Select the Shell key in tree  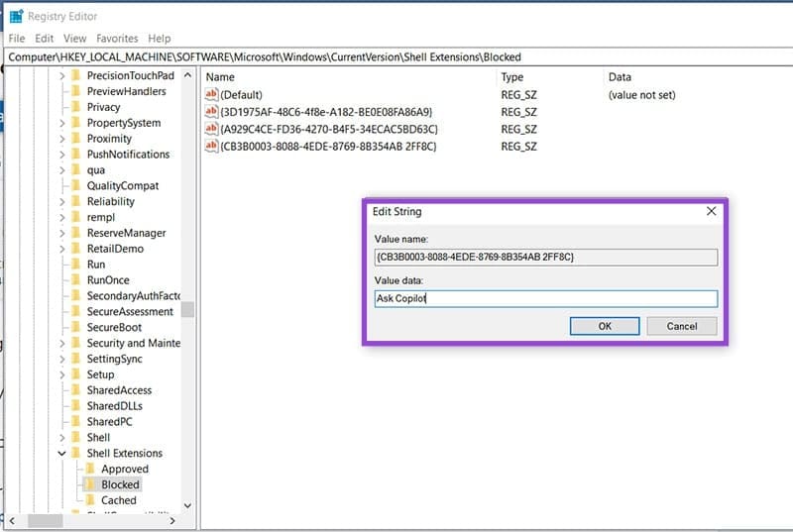pos(98,437)
